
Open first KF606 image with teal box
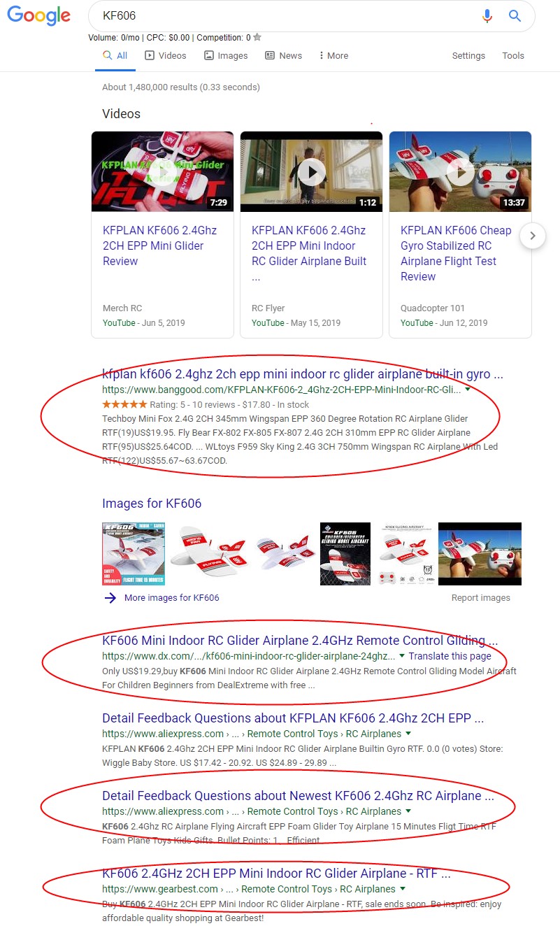134,554
